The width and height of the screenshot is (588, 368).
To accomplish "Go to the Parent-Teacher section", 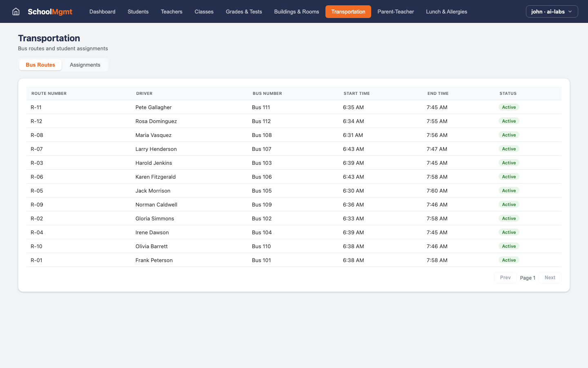I will click(395, 11).
